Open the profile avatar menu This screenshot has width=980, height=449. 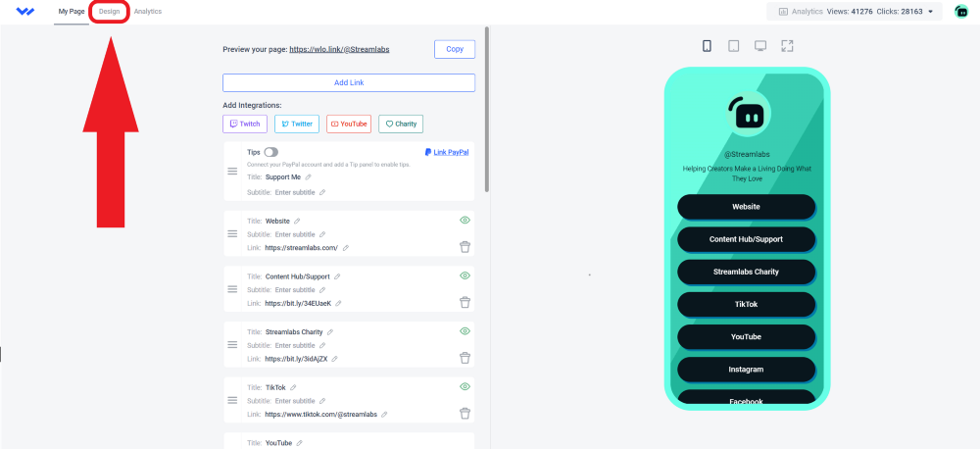point(961,11)
